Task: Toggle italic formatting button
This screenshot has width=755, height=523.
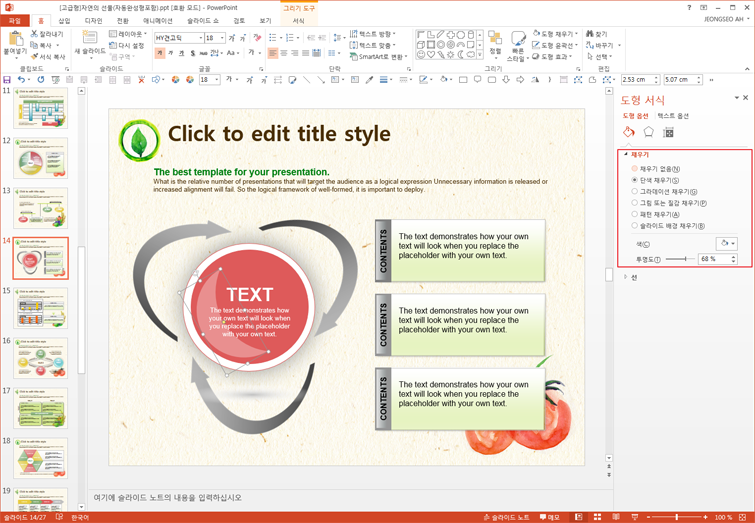Action: [171, 53]
